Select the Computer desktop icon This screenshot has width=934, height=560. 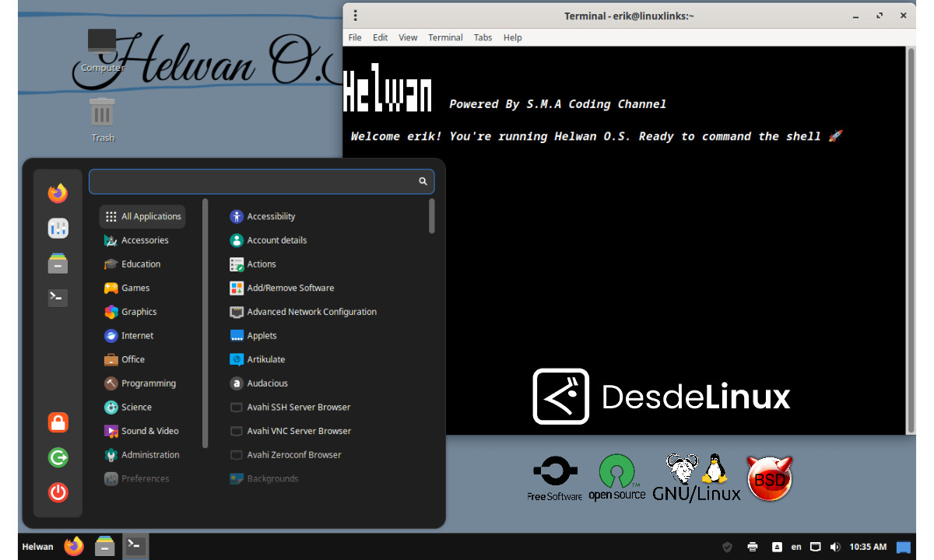[102, 51]
